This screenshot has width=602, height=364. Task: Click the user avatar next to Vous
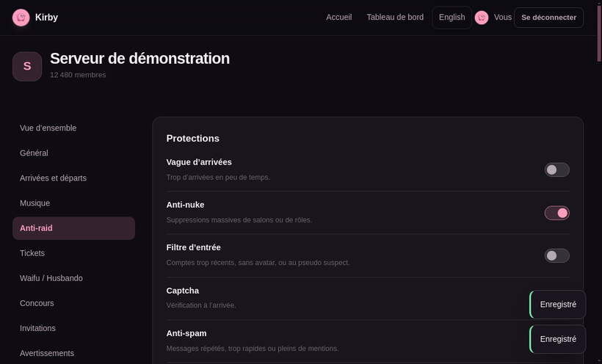click(x=482, y=18)
